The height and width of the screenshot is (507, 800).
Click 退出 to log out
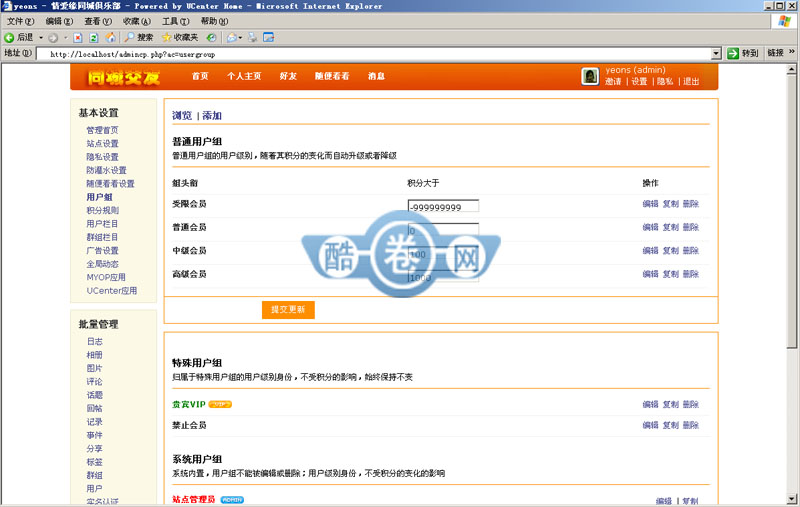coord(691,82)
